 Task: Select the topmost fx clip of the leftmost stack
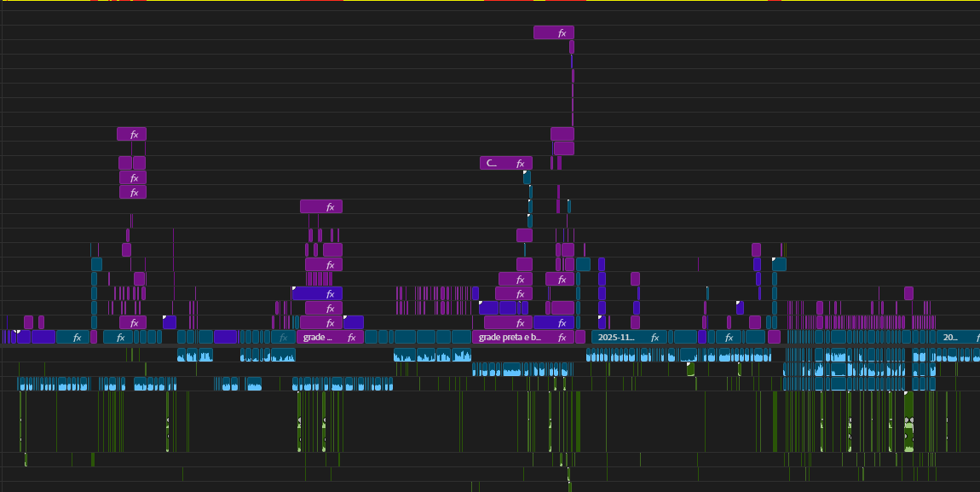tap(132, 134)
